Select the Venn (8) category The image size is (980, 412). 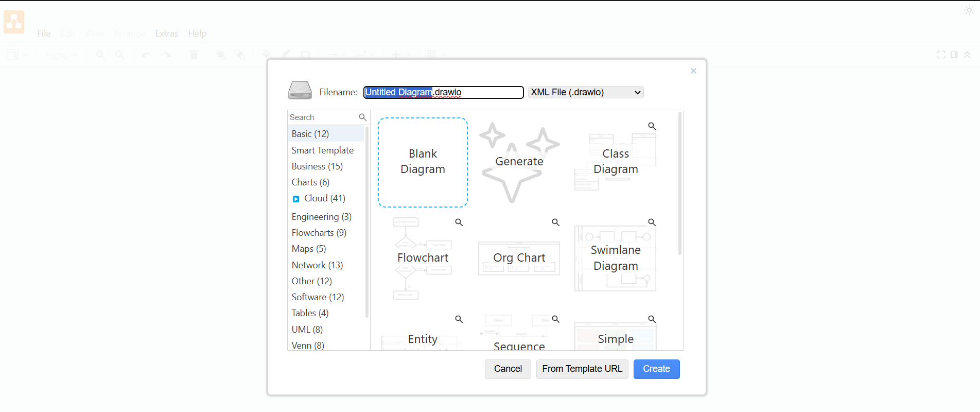click(x=326, y=345)
